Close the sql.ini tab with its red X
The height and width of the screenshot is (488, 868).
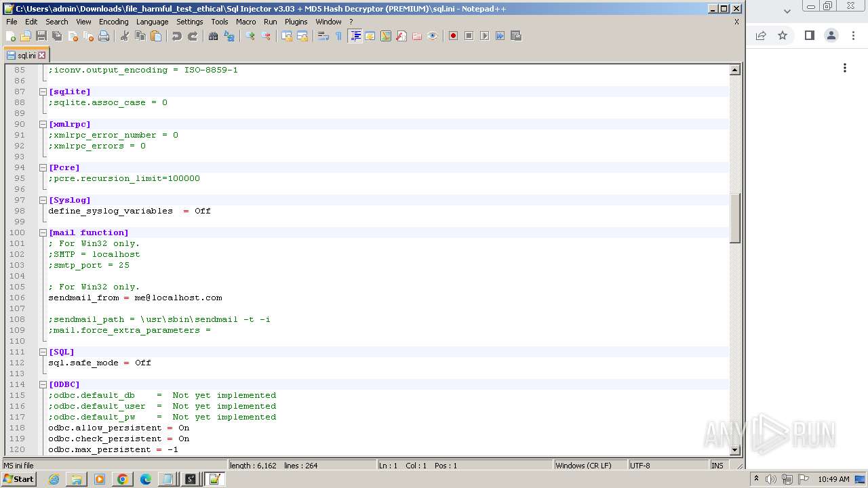pyautogui.click(x=41, y=56)
